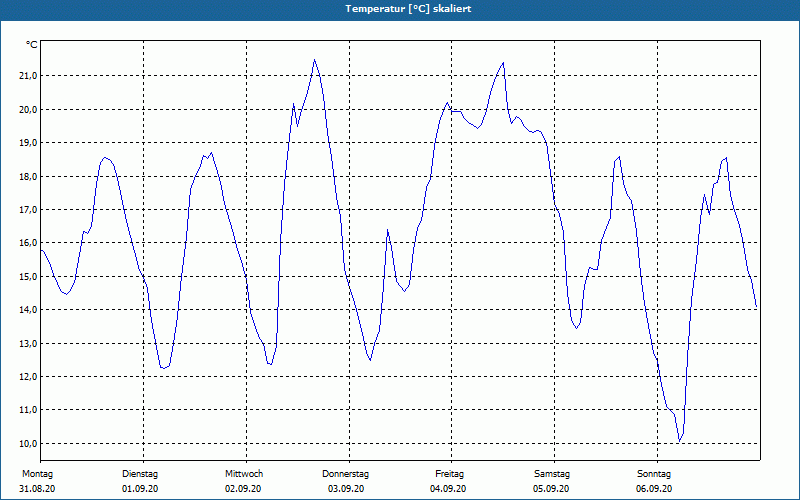Select the Freitag day label
The image size is (800, 500).
pyautogui.click(x=449, y=474)
